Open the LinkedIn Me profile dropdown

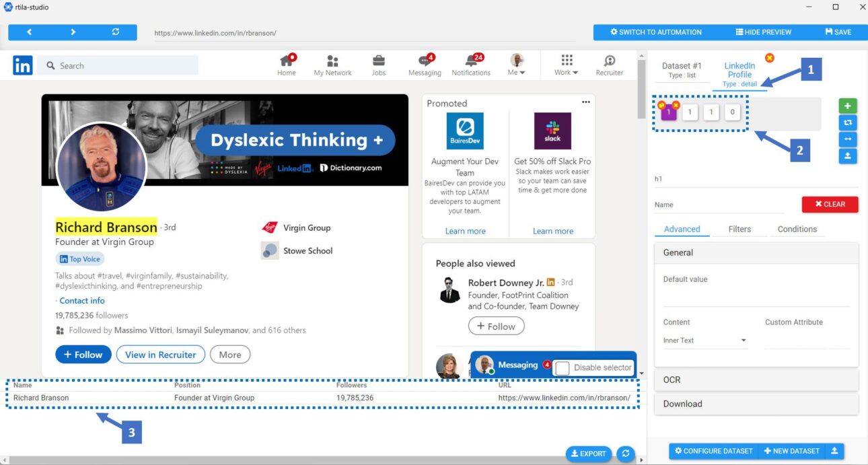pyautogui.click(x=517, y=65)
